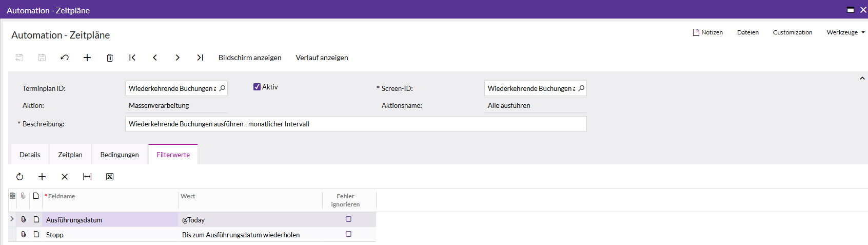Click the undo/cancel arrow icon in toolbar
Image resolution: width=868 pixels, height=245 pixels.
tap(65, 58)
